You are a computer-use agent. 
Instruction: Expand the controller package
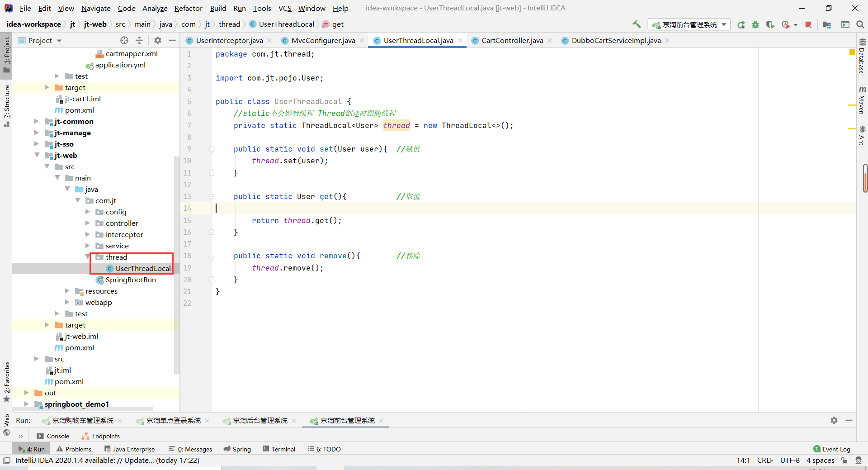click(88, 223)
